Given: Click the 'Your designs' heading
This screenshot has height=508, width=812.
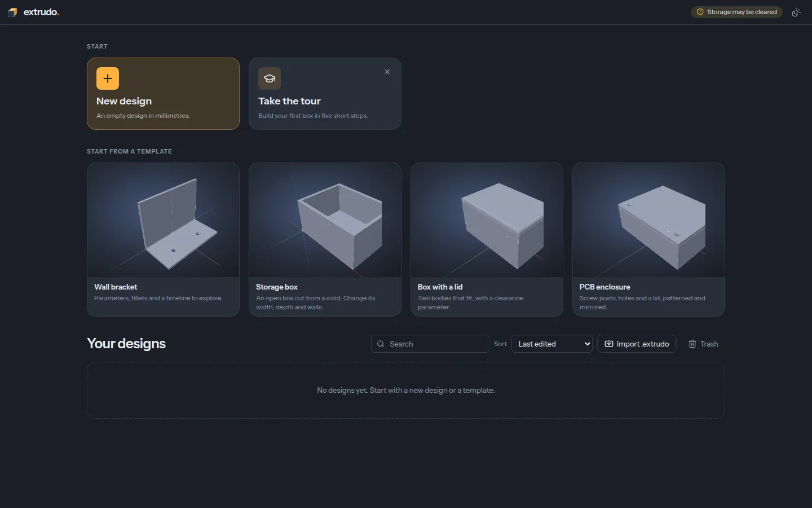Looking at the screenshot, I should (x=126, y=344).
